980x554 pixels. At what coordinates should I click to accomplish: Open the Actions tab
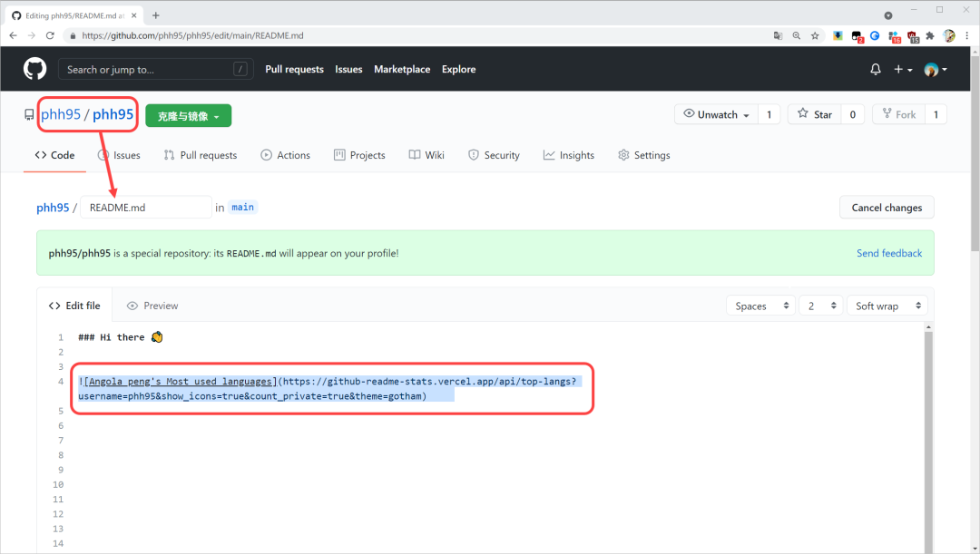pos(285,155)
